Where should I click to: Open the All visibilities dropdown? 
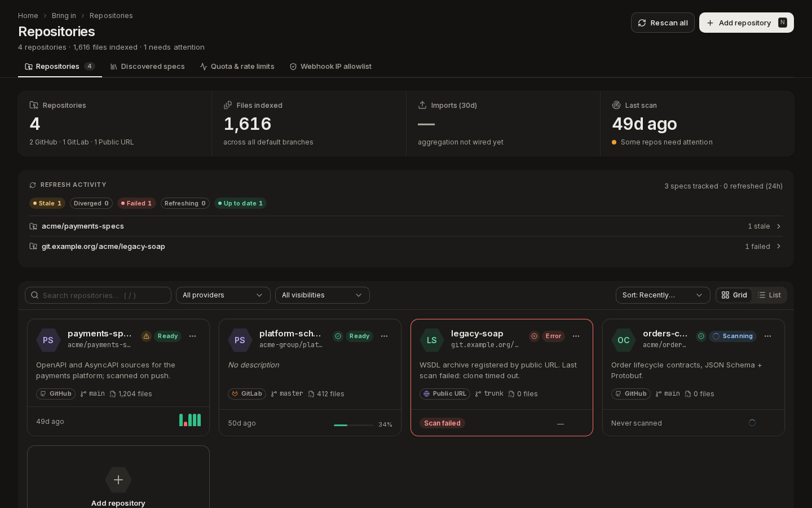point(323,295)
